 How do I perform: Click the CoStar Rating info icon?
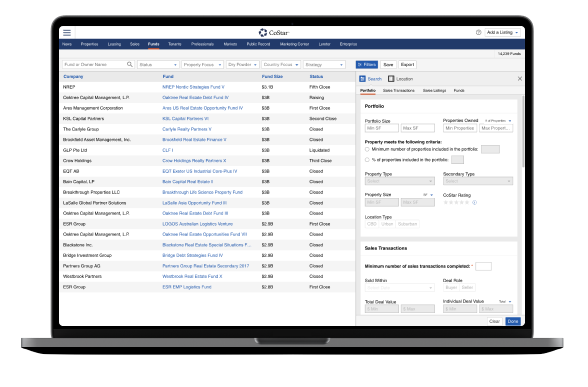click(474, 202)
